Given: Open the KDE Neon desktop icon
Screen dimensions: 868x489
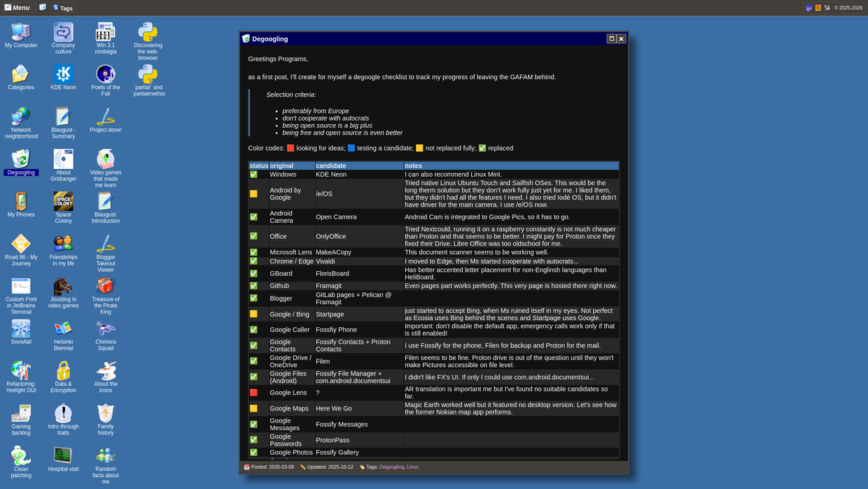Looking at the screenshot, I should point(63,74).
